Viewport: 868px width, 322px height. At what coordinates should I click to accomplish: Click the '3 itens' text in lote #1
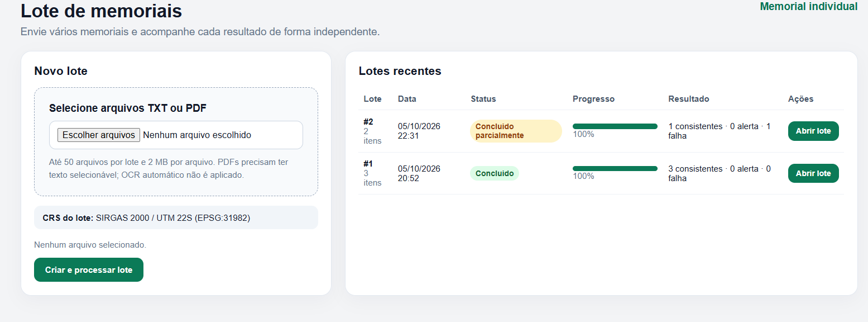click(372, 178)
